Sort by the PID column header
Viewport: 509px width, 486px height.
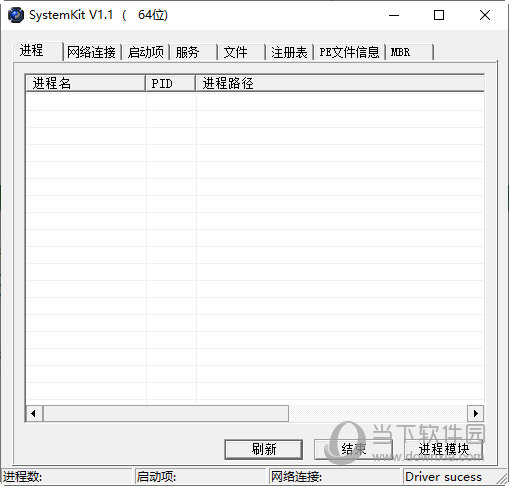170,83
